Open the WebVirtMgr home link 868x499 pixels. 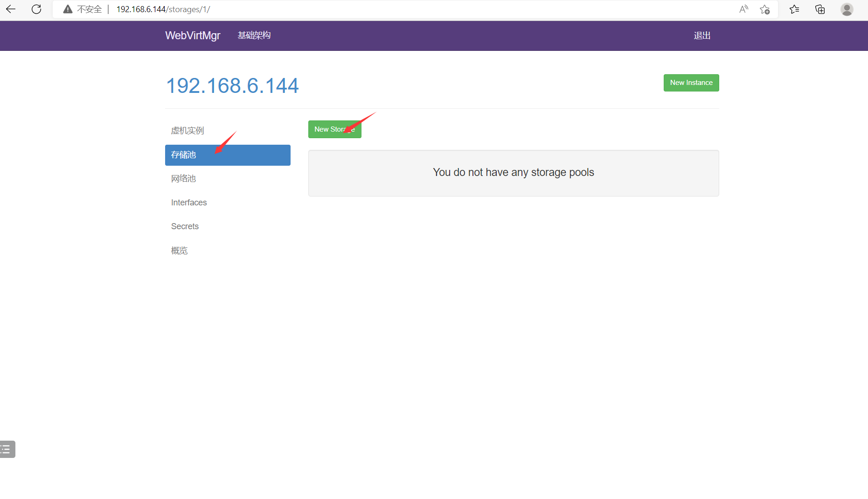[193, 35]
